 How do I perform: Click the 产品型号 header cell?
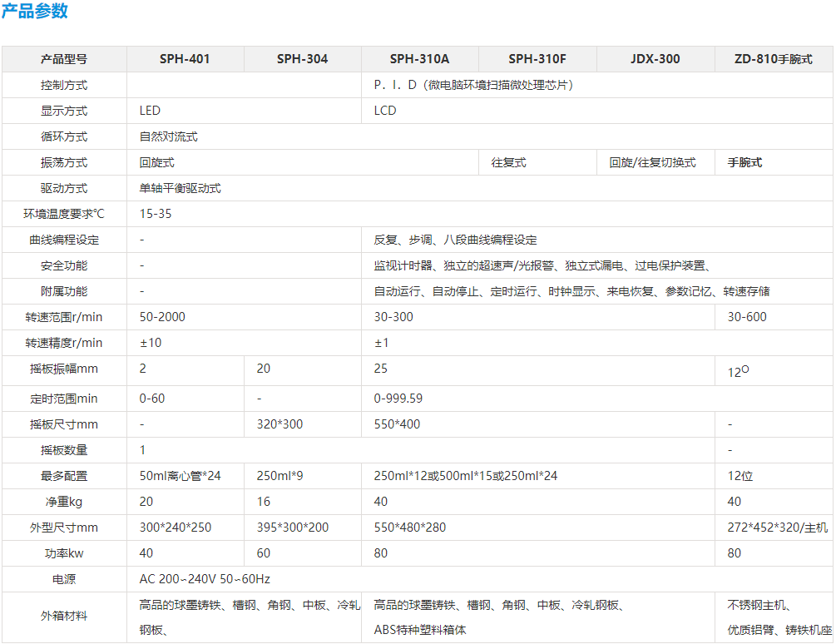click(x=64, y=59)
